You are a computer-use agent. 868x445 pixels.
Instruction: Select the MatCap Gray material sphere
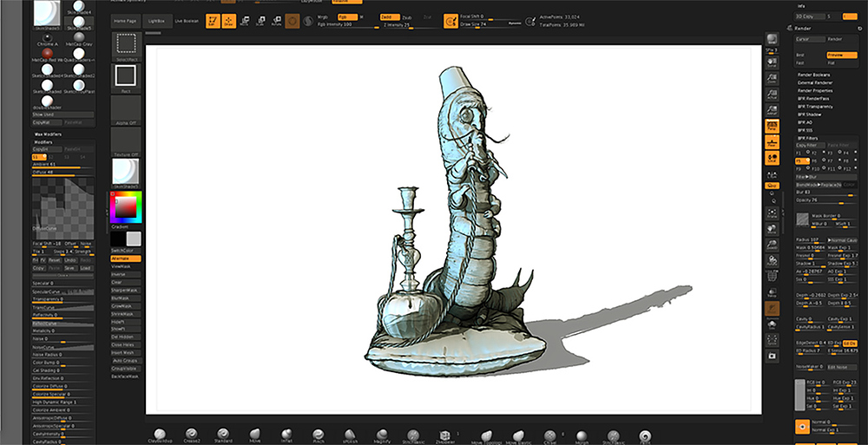tap(79, 37)
